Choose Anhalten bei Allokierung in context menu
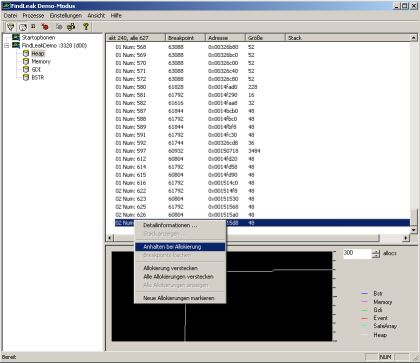This screenshot has height=363, width=420. click(180, 247)
